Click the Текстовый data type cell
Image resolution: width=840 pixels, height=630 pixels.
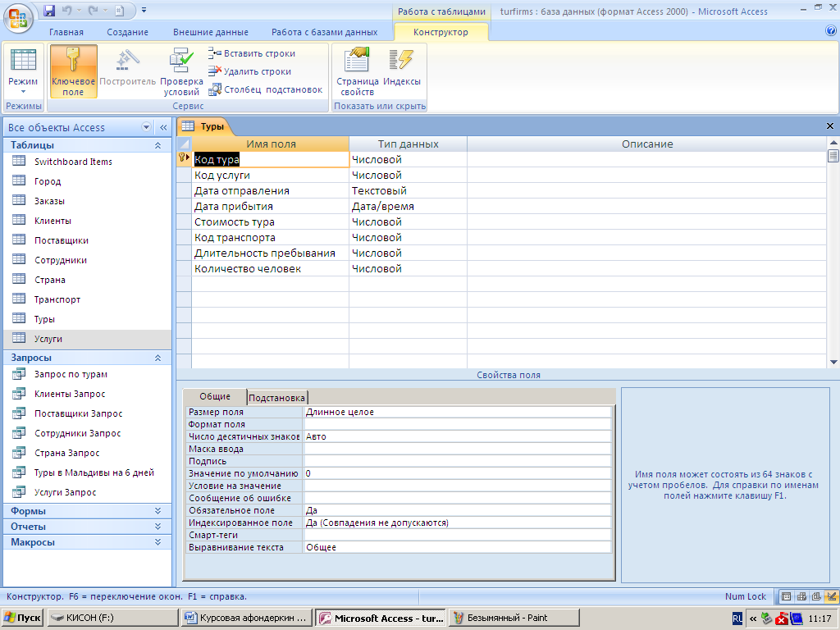pos(408,190)
